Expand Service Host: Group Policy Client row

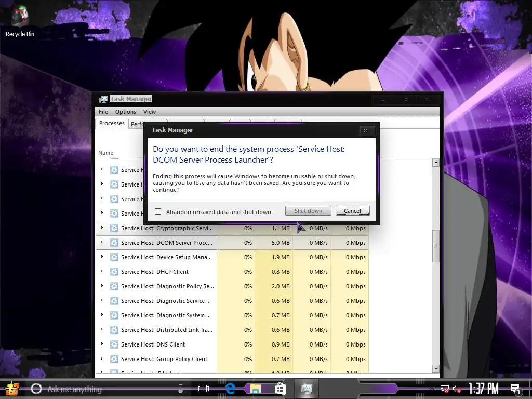101,358
